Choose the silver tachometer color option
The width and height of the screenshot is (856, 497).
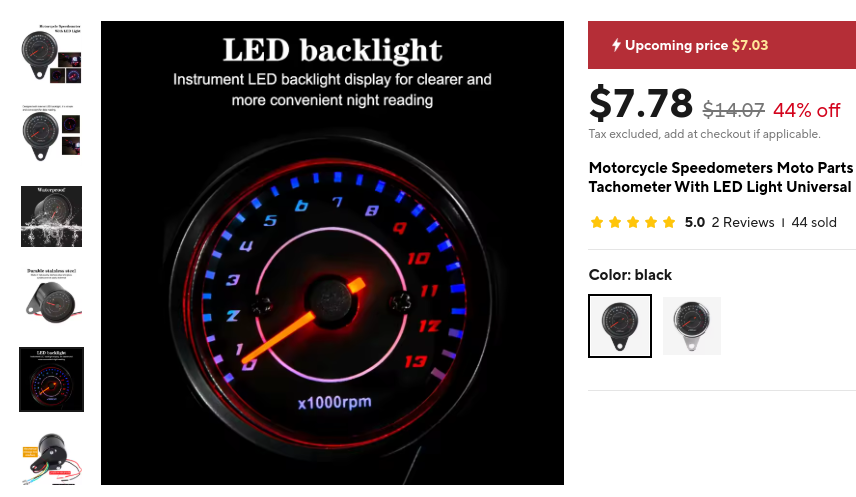[692, 326]
